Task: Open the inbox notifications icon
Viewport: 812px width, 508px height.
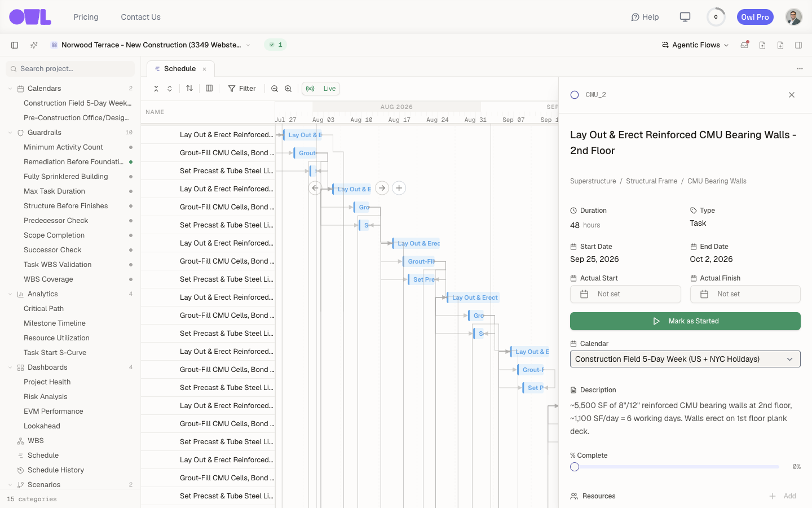Action: 744,45
